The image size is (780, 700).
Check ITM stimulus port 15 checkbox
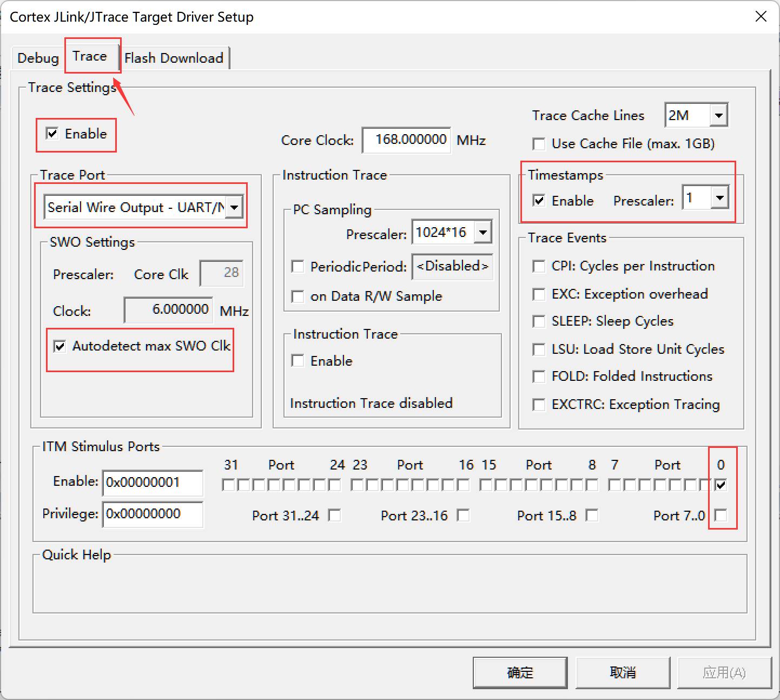tap(486, 485)
